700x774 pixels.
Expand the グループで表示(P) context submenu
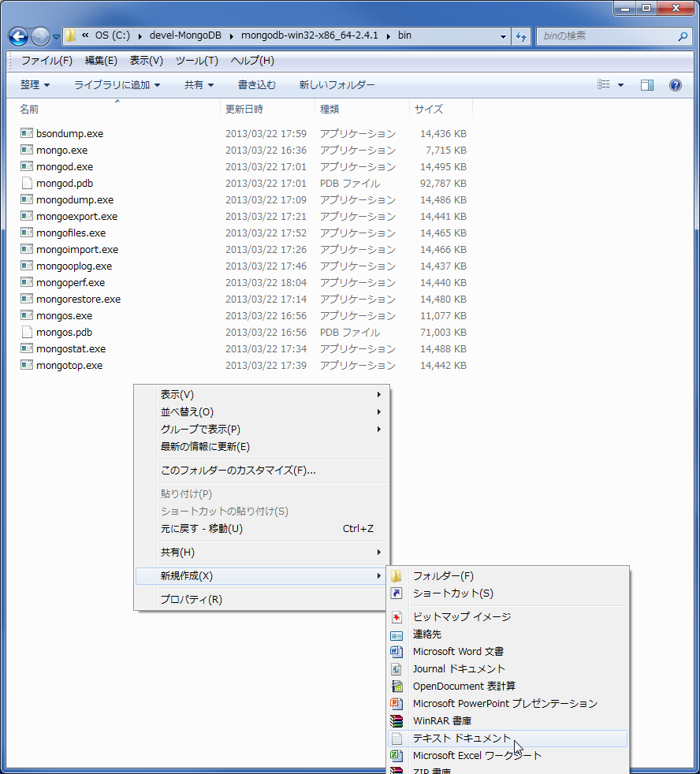[x=262, y=429]
